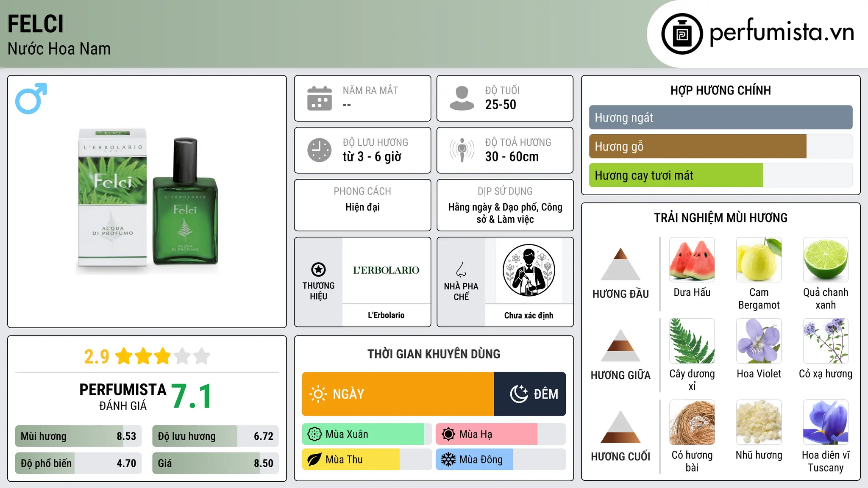Click the 2.9 star rating row
Image resolution: width=868 pixels, height=488 pixels.
(147, 356)
